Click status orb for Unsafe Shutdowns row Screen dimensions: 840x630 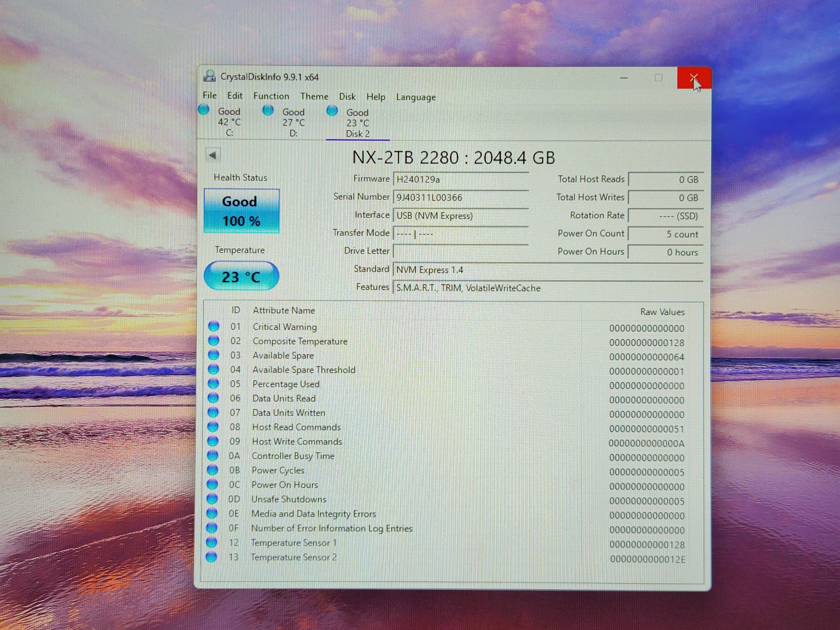point(212,499)
